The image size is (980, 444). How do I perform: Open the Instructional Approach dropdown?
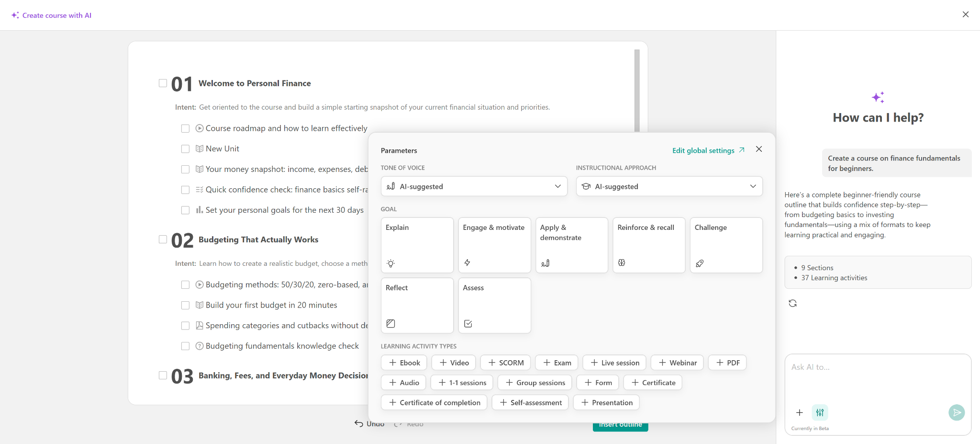(669, 186)
